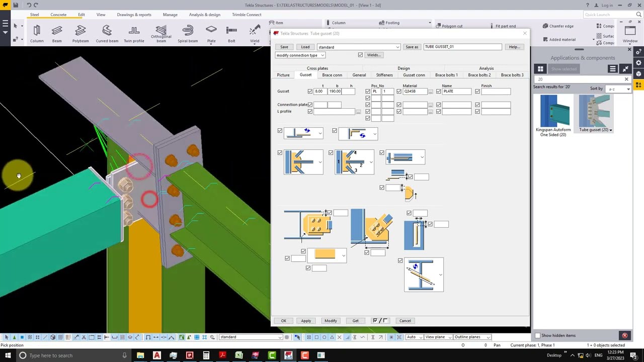Expand the Tube gusset (20) item arrow
The height and width of the screenshot is (362, 644).
pos(611,130)
